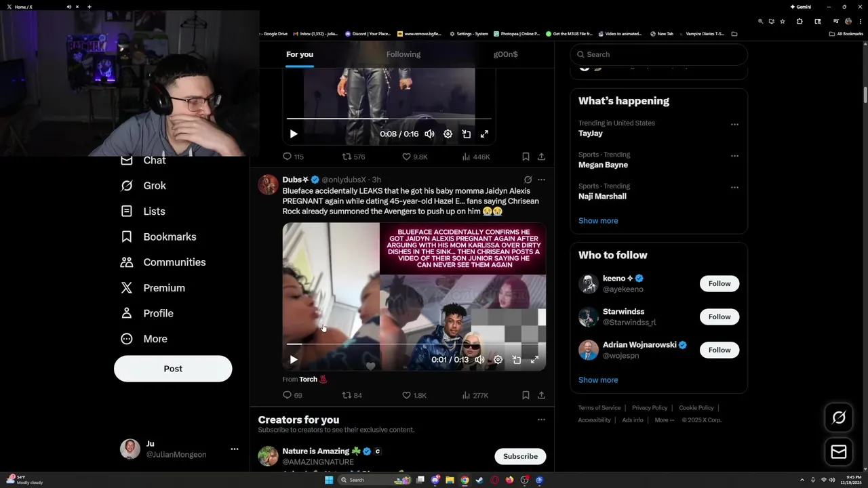Open the Windows Start menu
Screen dimensions: 868x488
(329, 480)
